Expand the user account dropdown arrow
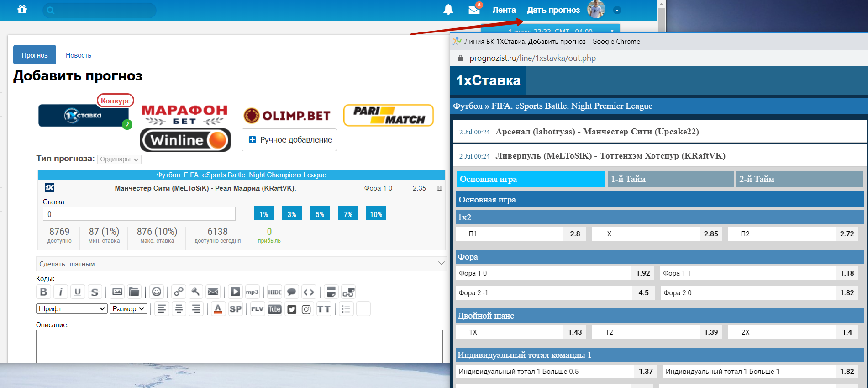 (617, 10)
